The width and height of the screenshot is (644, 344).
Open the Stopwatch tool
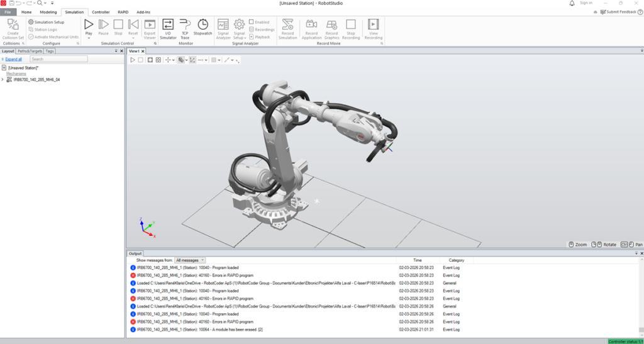203,27
